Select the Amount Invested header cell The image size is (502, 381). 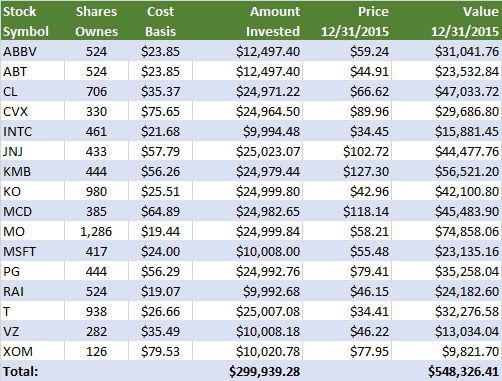[x=247, y=21]
